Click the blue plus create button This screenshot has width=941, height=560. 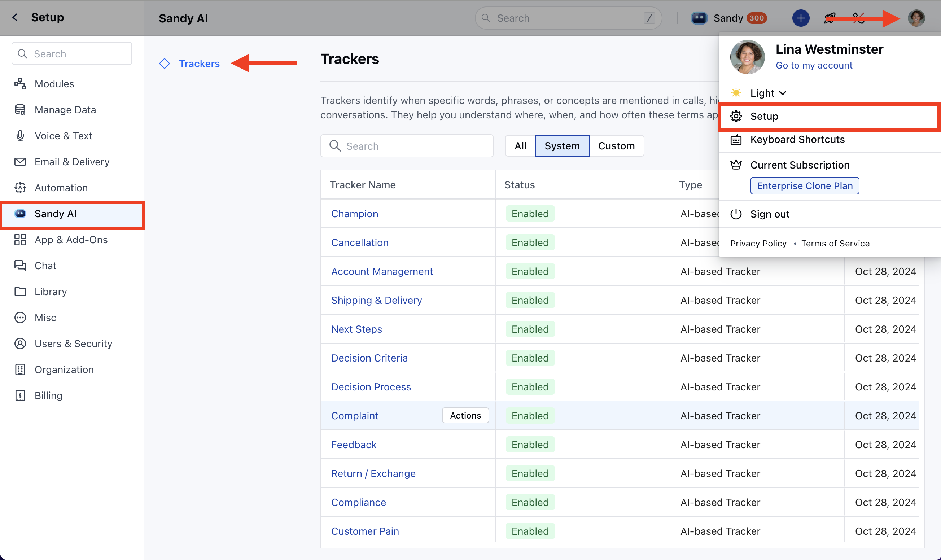[801, 18]
